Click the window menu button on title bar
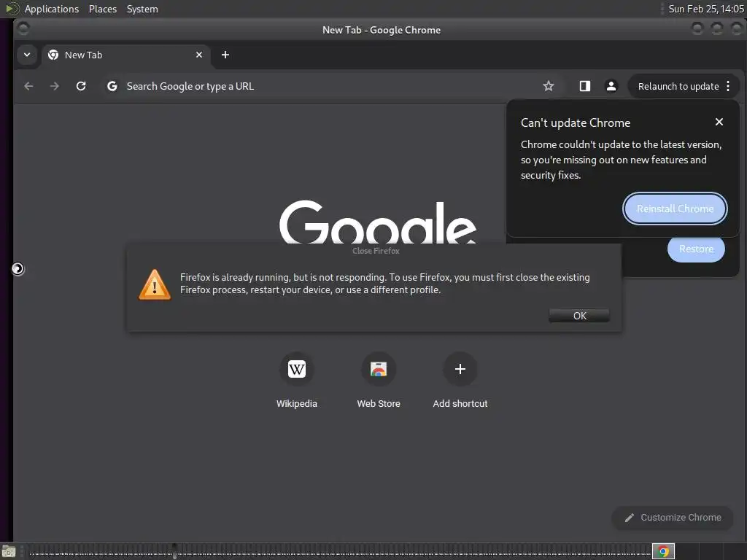The width and height of the screenshot is (747, 560). tap(23, 29)
